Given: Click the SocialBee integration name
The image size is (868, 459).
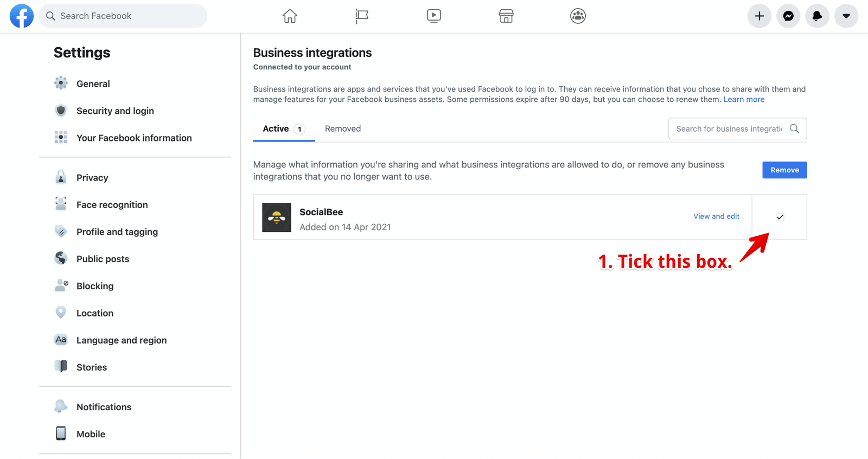Looking at the screenshot, I should pyautogui.click(x=321, y=212).
